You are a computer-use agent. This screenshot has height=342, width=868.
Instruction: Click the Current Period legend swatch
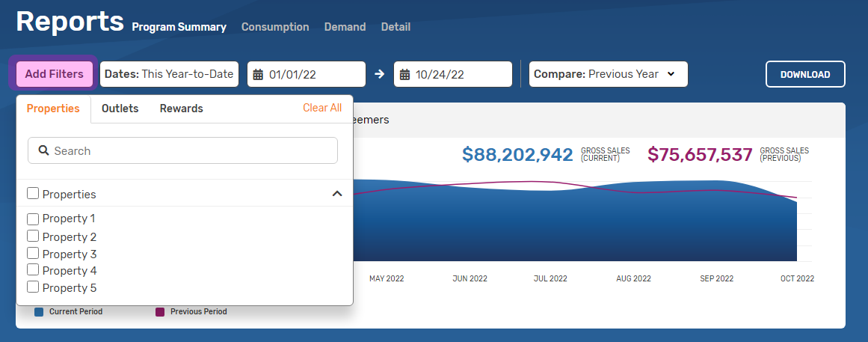(39, 312)
